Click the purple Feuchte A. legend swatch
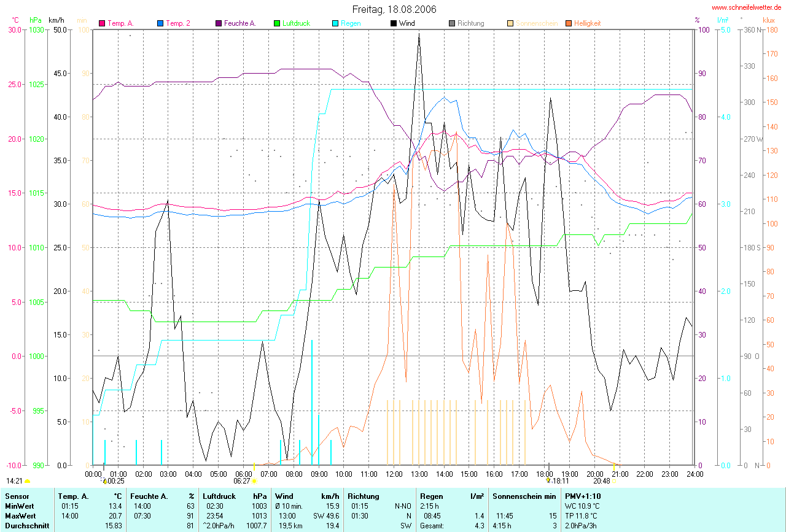 pos(219,23)
